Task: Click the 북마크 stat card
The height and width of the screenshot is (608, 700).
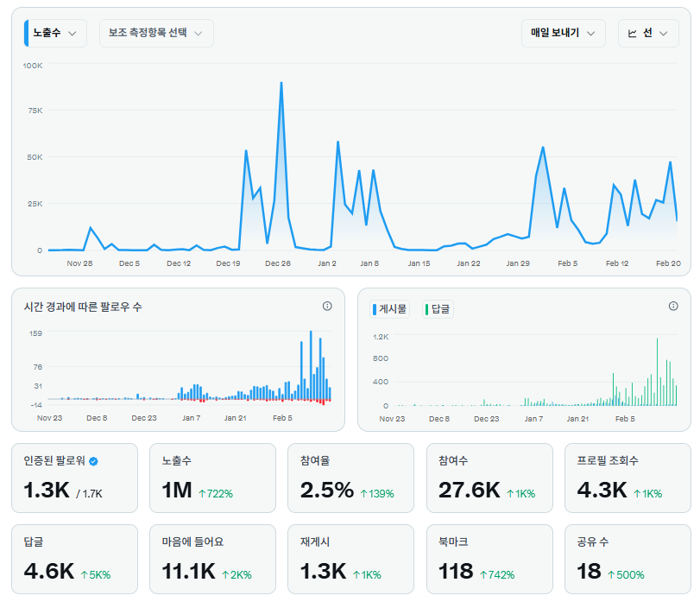Action: click(x=489, y=559)
